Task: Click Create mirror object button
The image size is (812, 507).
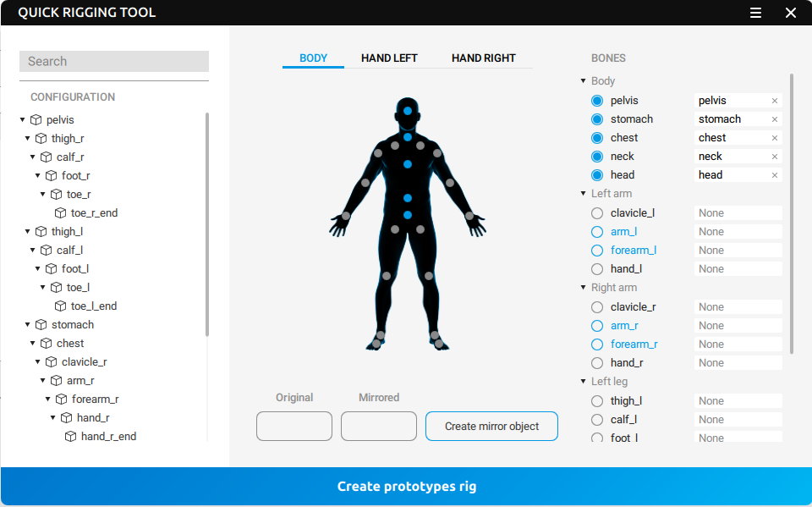Action: [x=491, y=426]
